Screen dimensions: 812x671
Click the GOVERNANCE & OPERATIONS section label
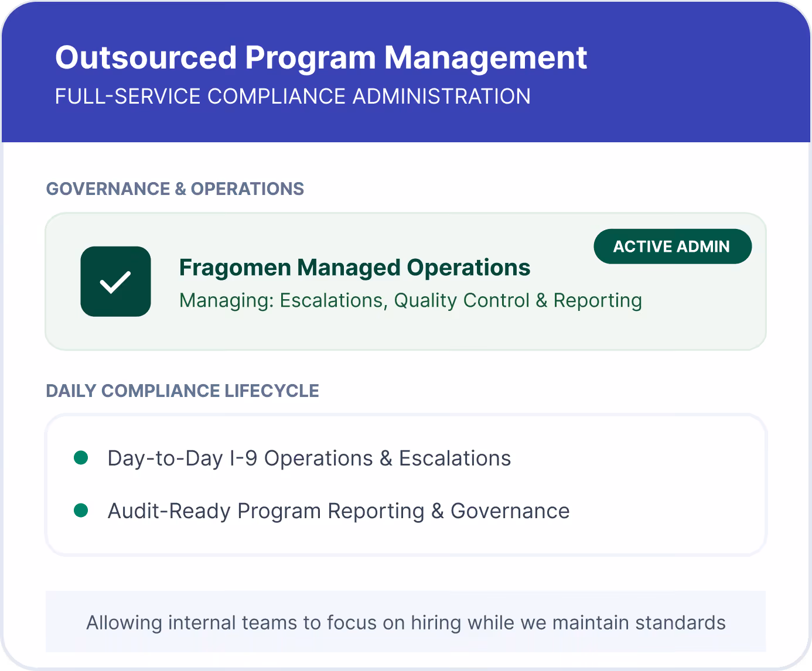point(175,189)
